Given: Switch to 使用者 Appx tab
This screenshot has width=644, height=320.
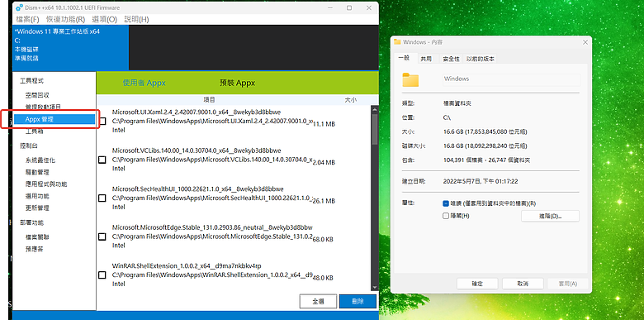Looking at the screenshot, I should (x=144, y=83).
